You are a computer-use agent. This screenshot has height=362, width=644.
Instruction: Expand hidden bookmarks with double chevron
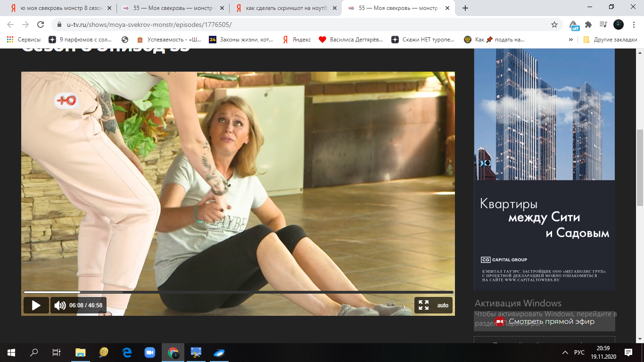pos(571,40)
